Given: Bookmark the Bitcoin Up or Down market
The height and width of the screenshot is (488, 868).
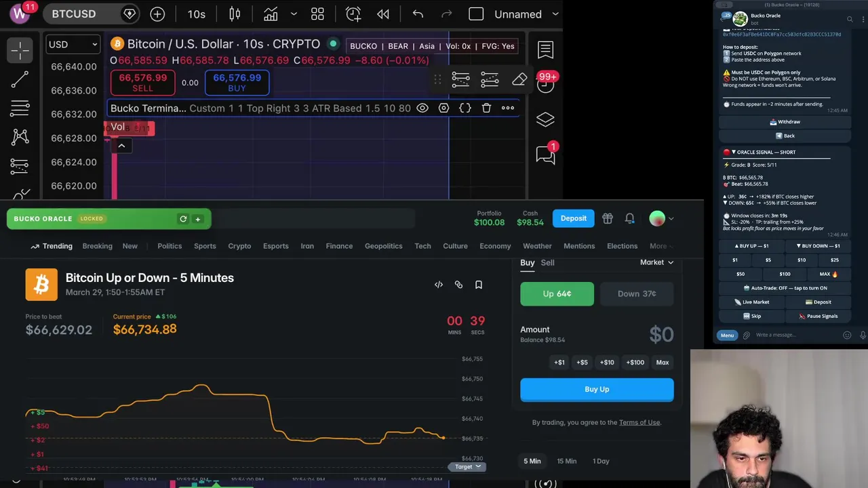Looking at the screenshot, I should point(479,285).
